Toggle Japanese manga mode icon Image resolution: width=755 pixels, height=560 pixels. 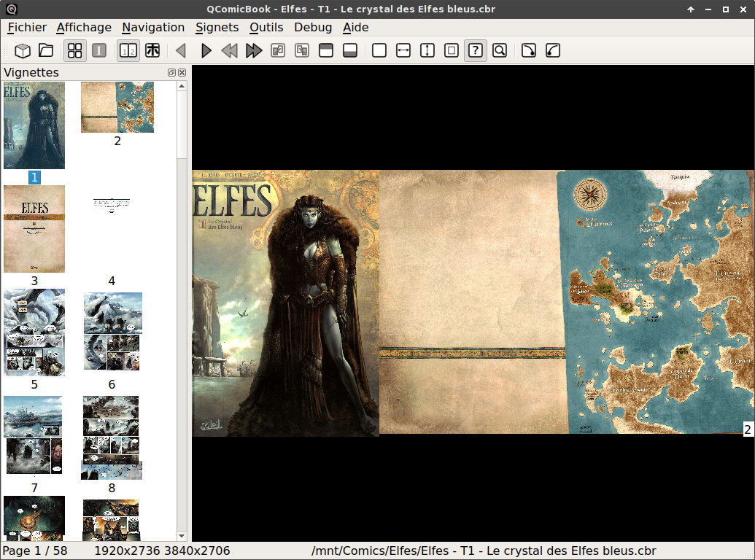pyautogui.click(x=152, y=50)
